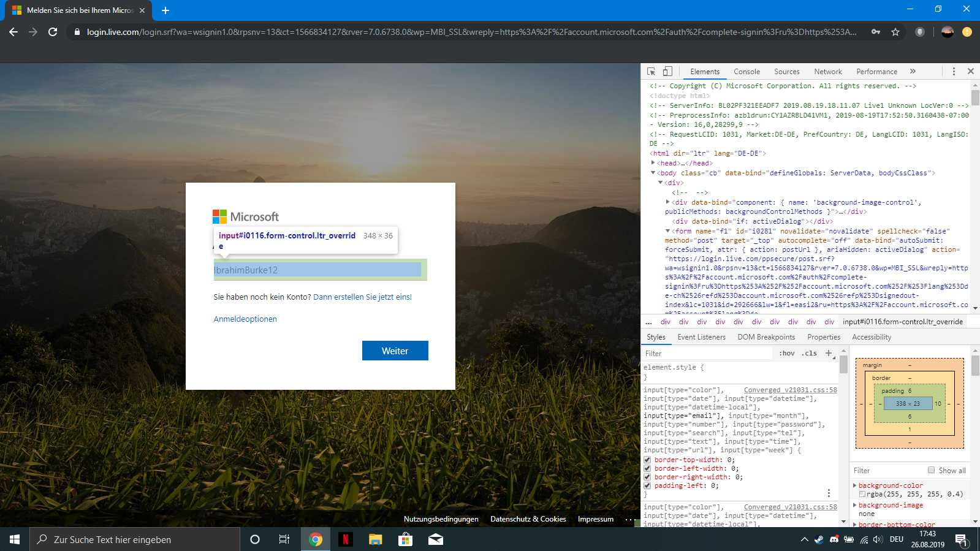This screenshot has width=980, height=551.
Task: Expand computed background-color property
Action: point(856,485)
